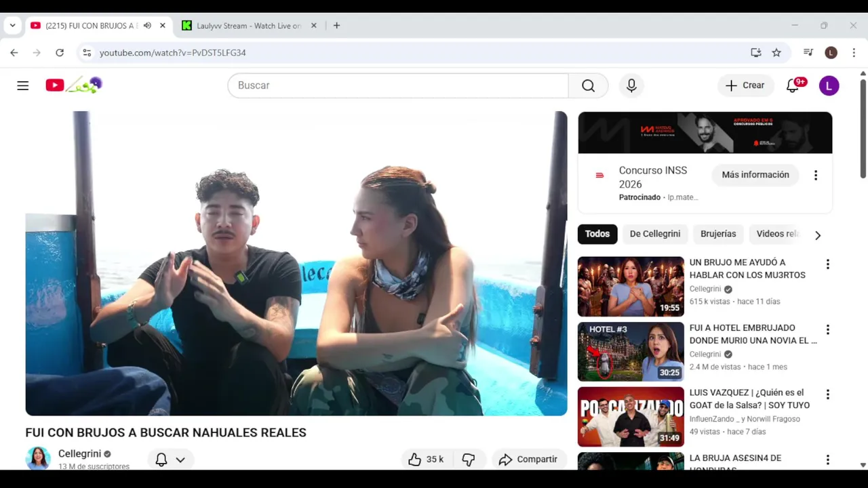Open the purple L account avatar
This screenshot has height=488, width=868.
pos(829,85)
